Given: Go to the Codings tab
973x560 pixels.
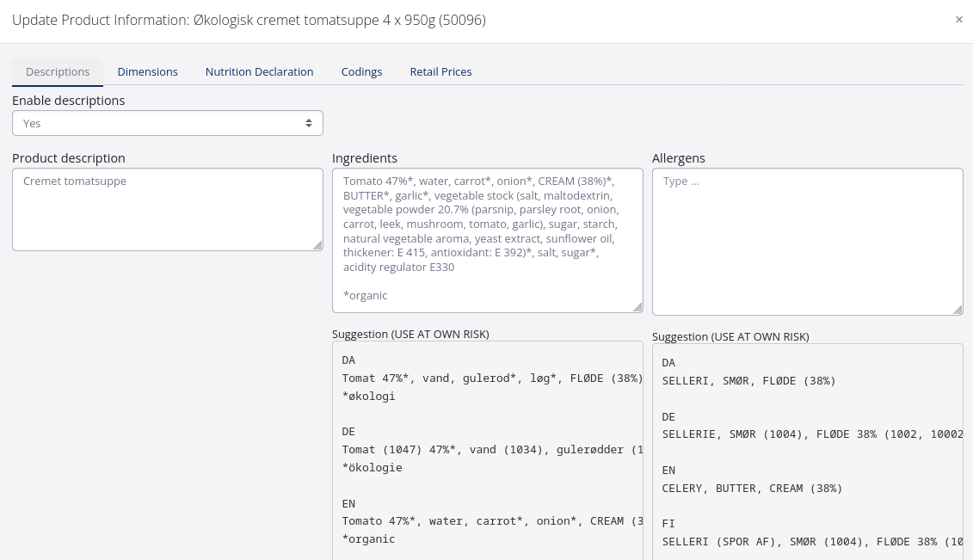Looking at the screenshot, I should pos(361,72).
